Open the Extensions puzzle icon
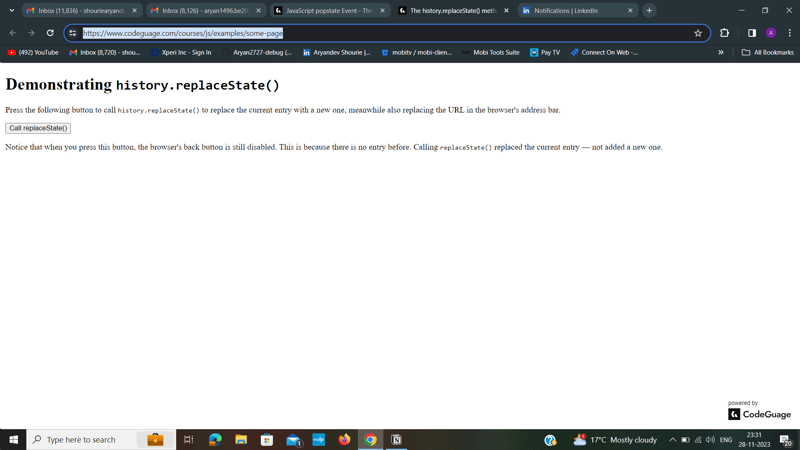The image size is (800, 450). tap(724, 33)
